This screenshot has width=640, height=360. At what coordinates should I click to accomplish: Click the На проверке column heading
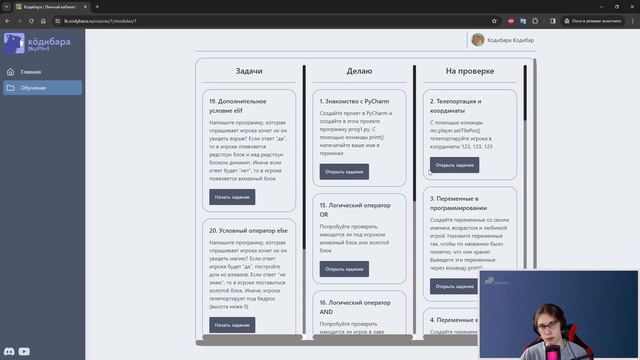470,71
